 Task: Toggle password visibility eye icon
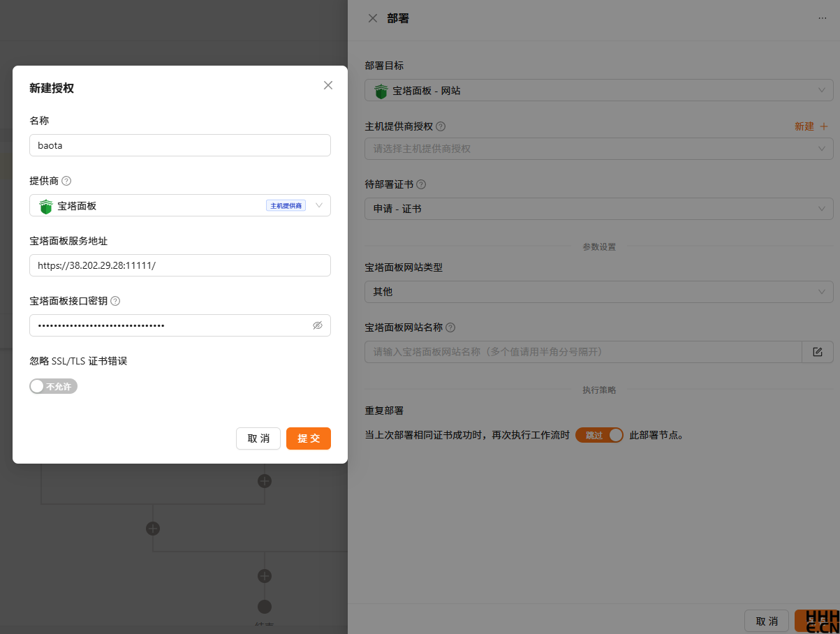coord(318,325)
